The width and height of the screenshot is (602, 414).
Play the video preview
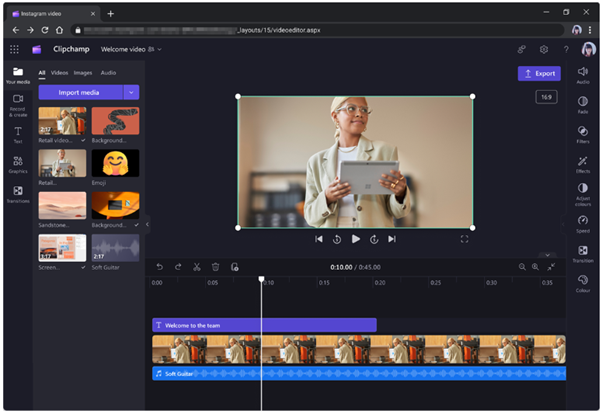[356, 239]
